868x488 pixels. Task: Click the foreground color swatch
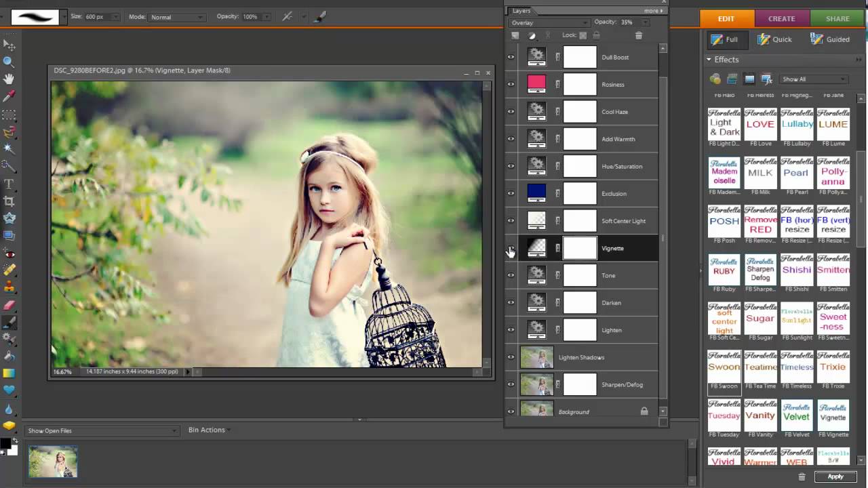point(5,443)
